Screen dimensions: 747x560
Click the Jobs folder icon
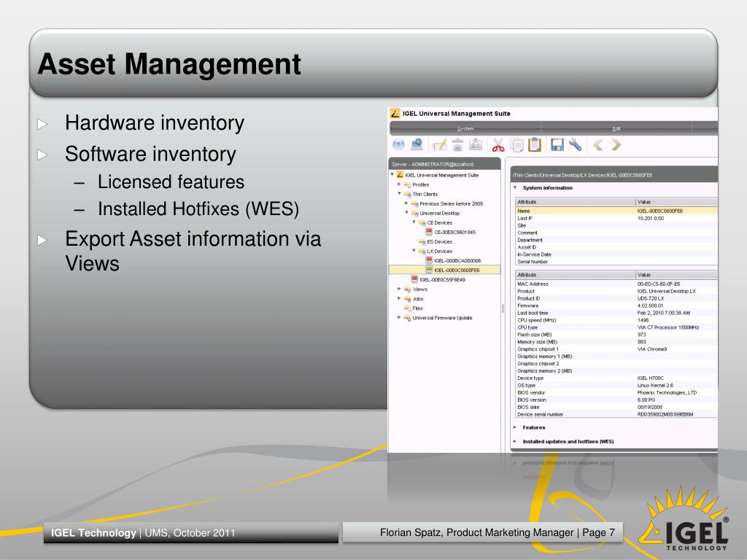click(407, 298)
